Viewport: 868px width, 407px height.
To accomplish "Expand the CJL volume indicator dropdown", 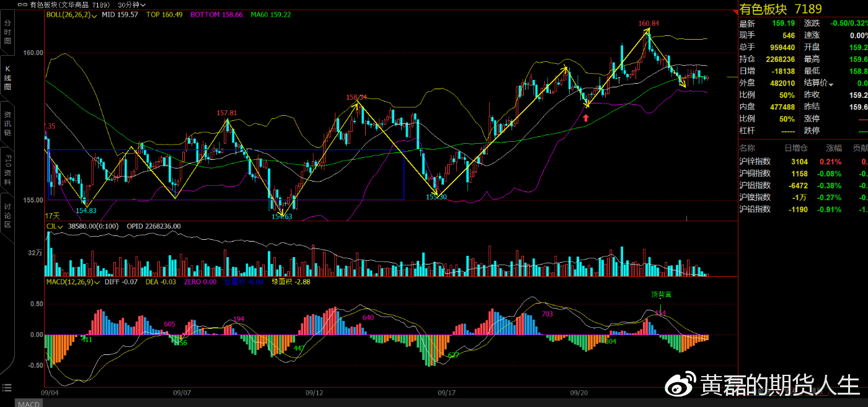I will tap(61, 227).
